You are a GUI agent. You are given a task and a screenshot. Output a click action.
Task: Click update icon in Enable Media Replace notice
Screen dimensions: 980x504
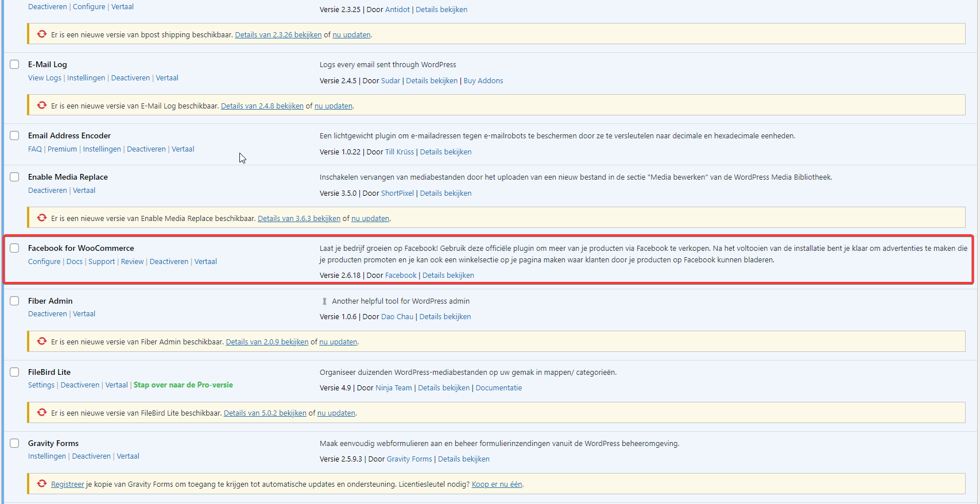click(42, 218)
